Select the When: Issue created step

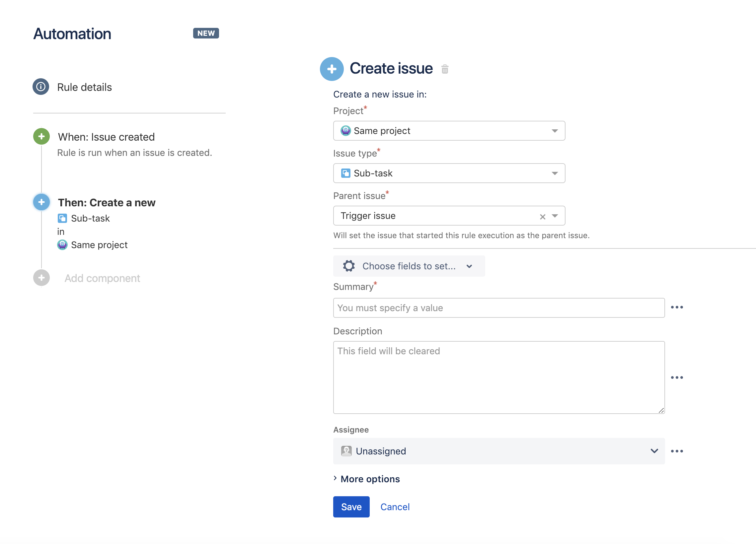click(x=106, y=137)
